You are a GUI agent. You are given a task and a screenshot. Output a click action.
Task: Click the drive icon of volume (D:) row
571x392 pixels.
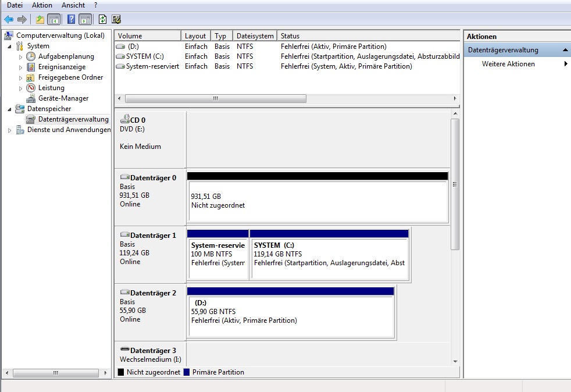tap(120, 47)
